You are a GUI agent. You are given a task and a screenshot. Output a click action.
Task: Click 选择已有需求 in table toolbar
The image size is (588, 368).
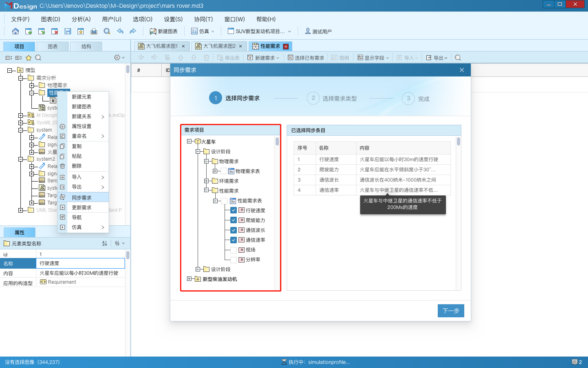click(x=306, y=58)
